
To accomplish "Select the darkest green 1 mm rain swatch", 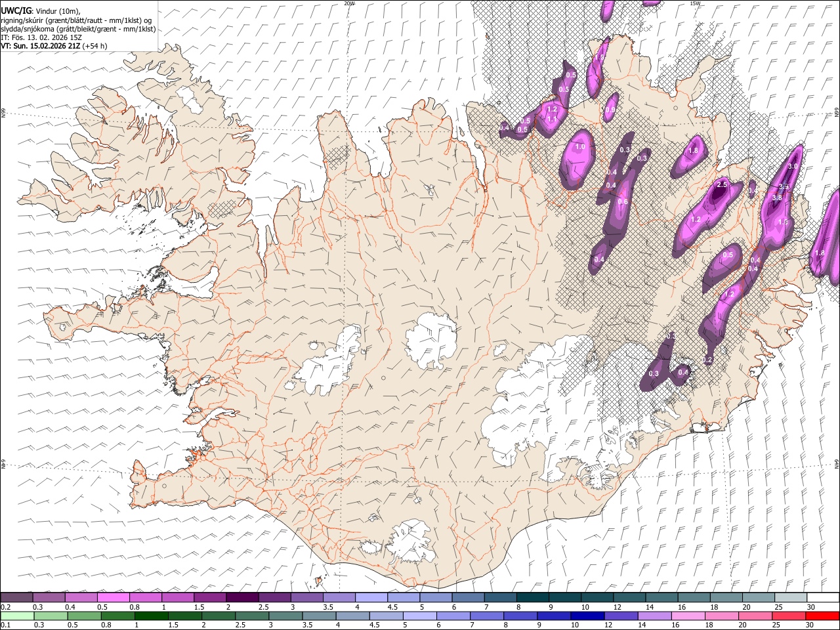I will point(151,616).
